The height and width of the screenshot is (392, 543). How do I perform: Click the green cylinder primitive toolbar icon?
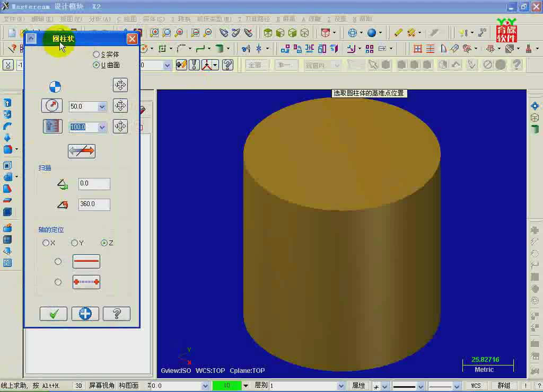pyautogui.click(x=219, y=49)
